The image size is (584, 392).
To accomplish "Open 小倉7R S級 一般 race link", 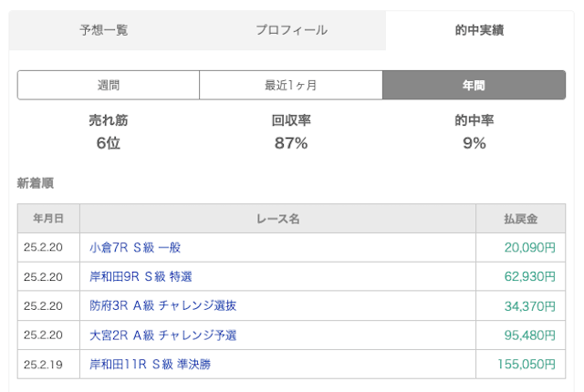I will (135, 247).
